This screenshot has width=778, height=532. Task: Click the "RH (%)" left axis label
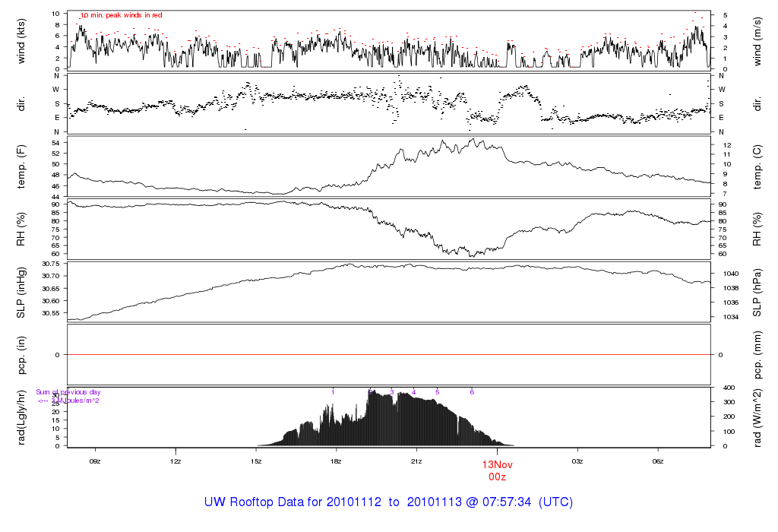pos(21,229)
